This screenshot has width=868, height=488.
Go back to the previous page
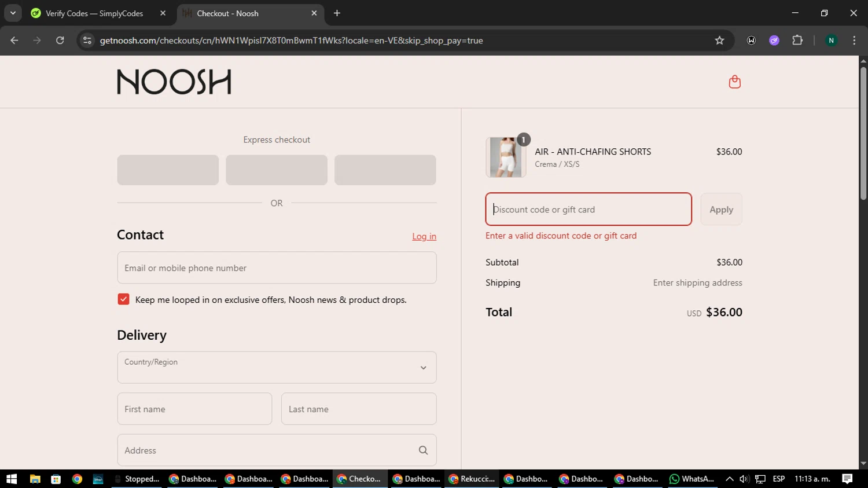coord(14,41)
